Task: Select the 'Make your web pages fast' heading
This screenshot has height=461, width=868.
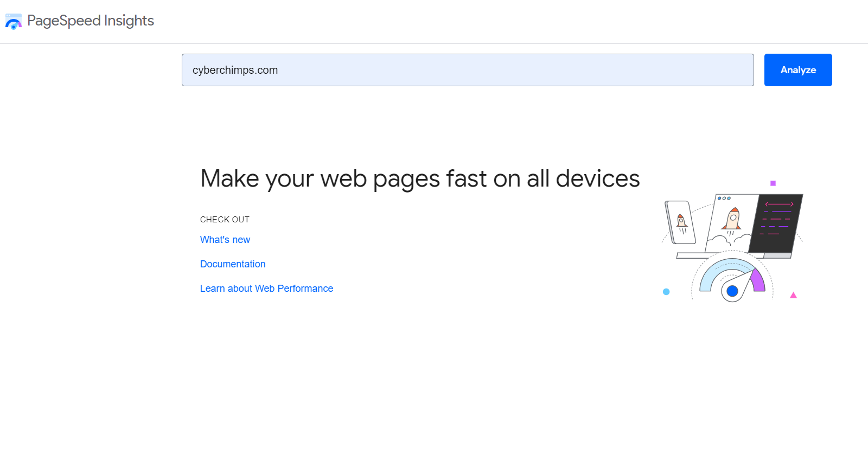Action: click(420, 179)
